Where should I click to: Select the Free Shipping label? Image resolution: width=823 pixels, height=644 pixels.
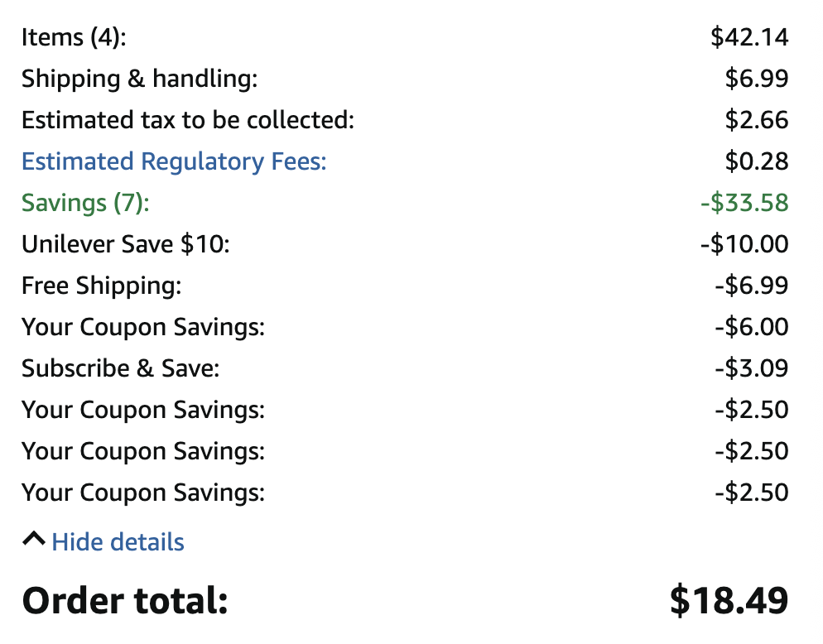click(101, 286)
